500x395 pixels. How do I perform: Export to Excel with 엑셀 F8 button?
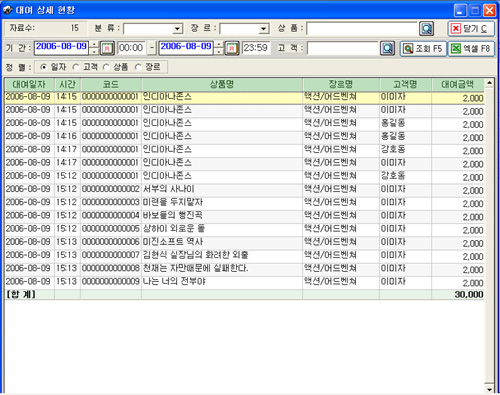click(471, 49)
